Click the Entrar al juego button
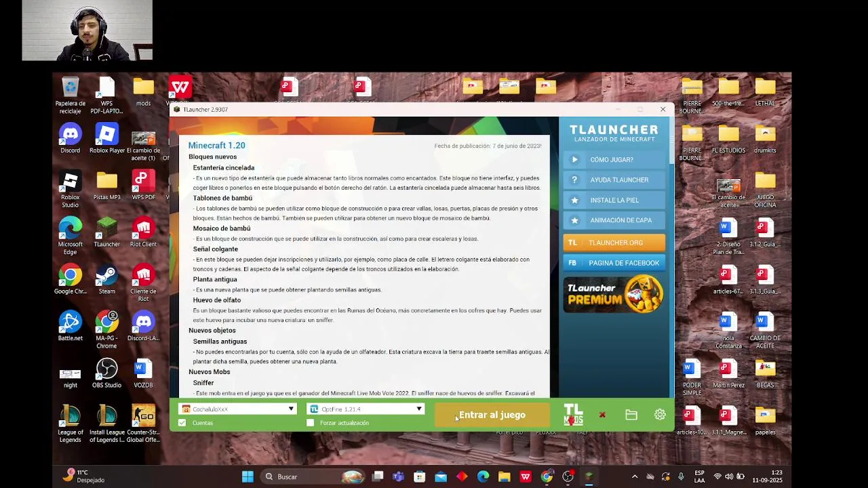 pyautogui.click(x=492, y=415)
